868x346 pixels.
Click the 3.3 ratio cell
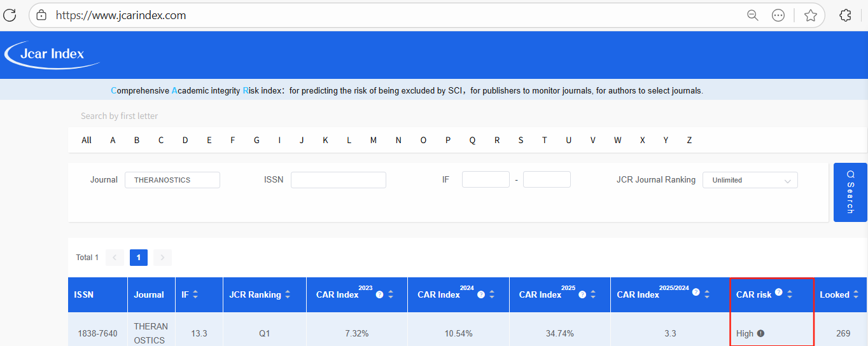pyautogui.click(x=670, y=333)
